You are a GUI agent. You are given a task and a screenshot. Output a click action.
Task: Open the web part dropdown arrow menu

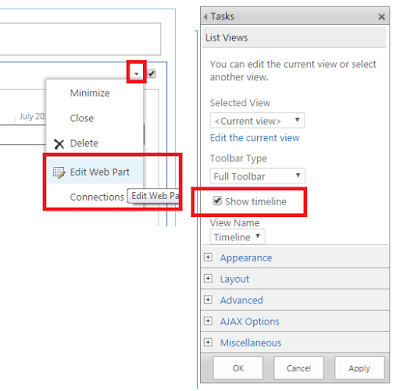[136, 73]
